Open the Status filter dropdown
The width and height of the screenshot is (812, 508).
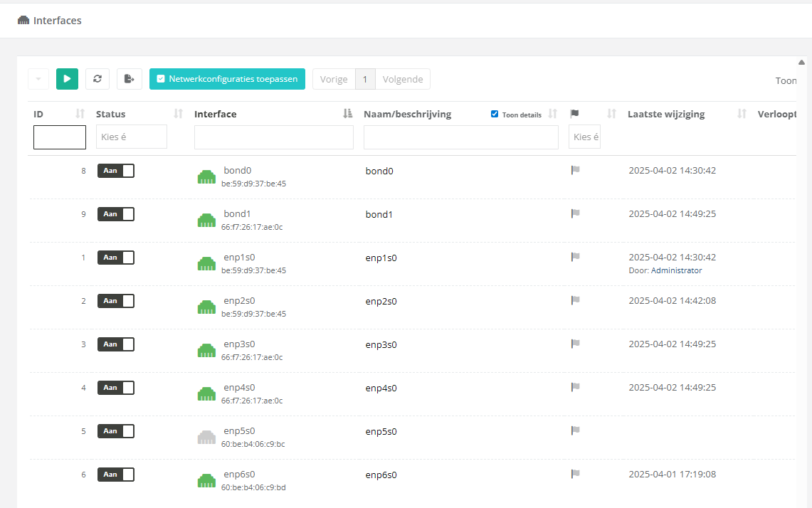pyautogui.click(x=131, y=137)
